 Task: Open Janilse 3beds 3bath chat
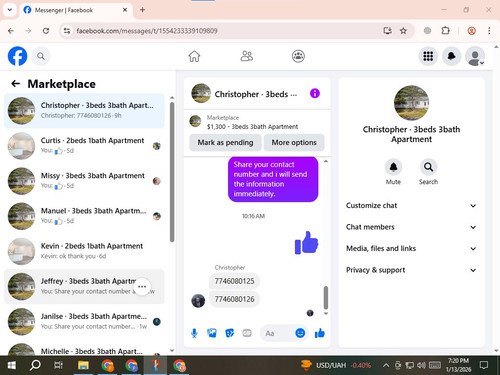click(84, 321)
